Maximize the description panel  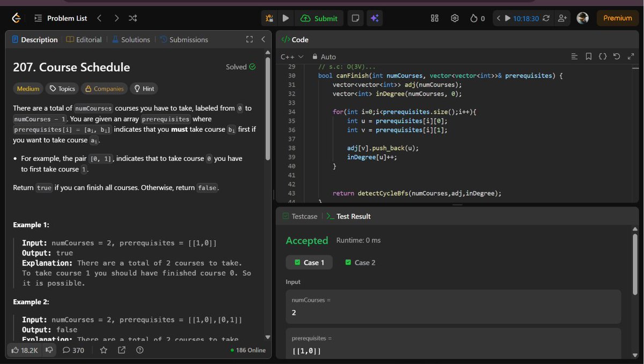click(x=249, y=40)
